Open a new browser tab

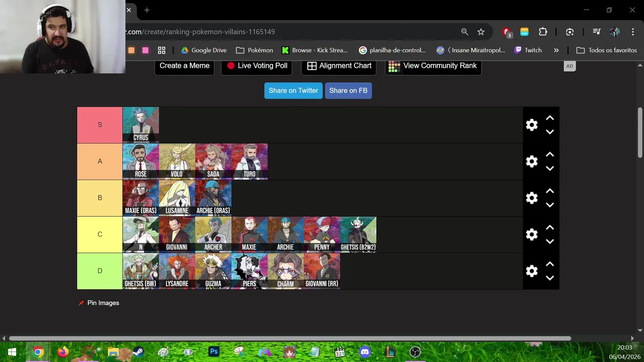click(147, 10)
